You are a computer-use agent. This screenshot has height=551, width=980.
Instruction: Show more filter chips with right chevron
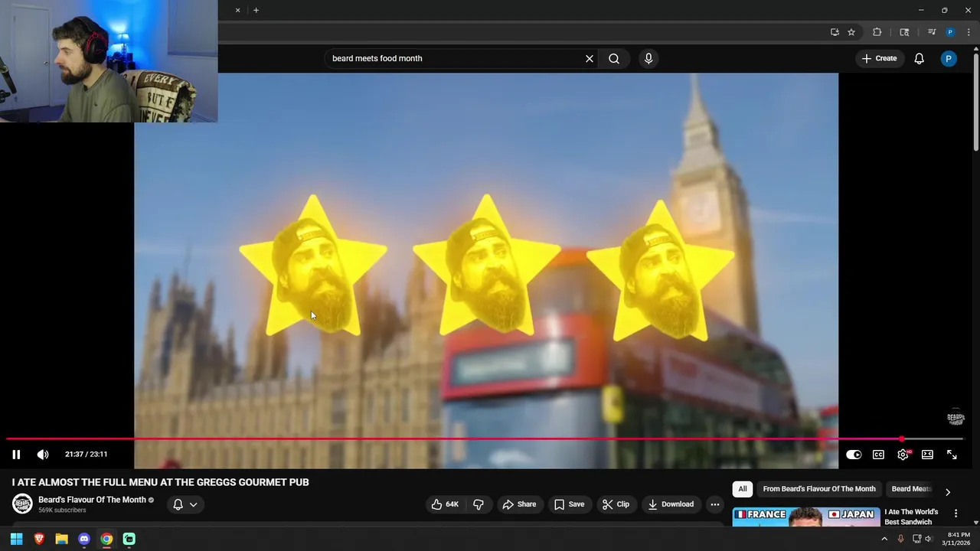pyautogui.click(x=948, y=492)
